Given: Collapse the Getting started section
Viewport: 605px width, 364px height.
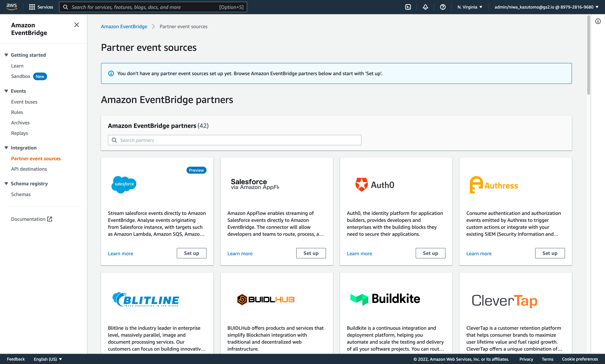Looking at the screenshot, I should [6, 55].
